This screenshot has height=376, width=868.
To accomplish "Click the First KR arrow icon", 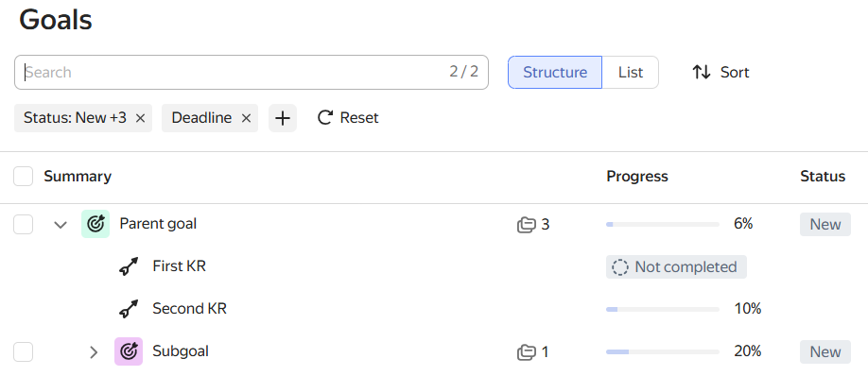I will click(129, 266).
